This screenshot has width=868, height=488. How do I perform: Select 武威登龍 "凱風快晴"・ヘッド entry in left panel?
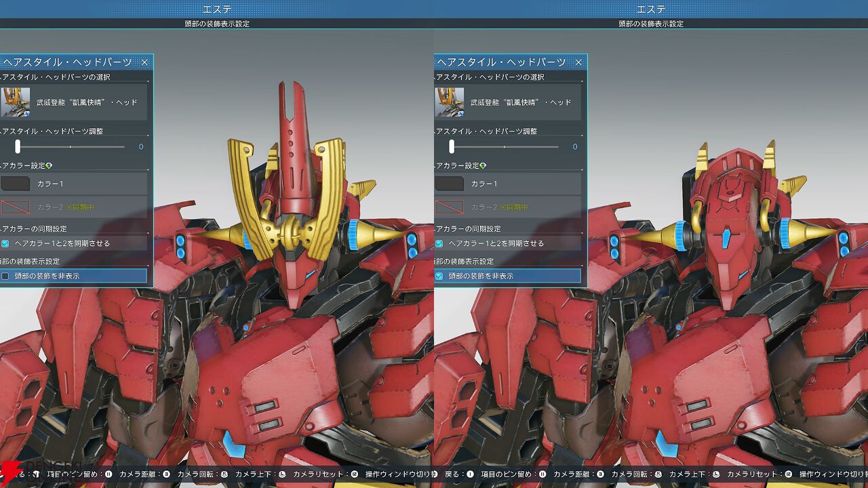point(86,102)
